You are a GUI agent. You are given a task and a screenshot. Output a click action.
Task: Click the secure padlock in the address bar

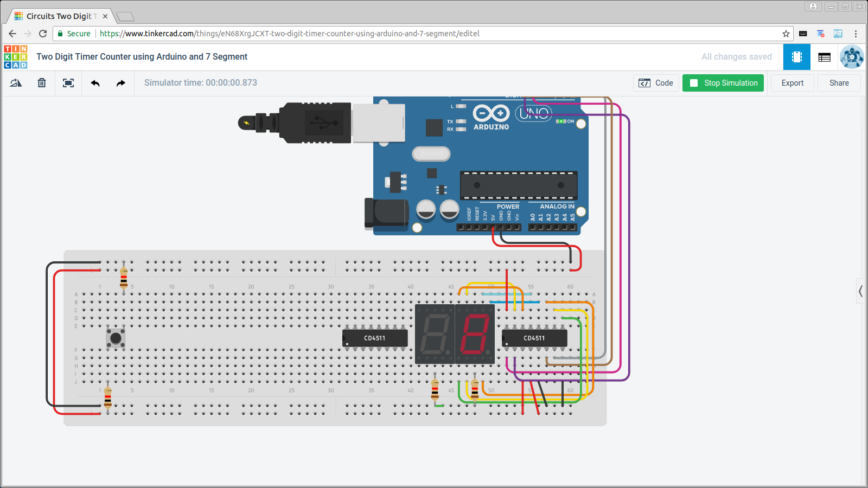60,33
